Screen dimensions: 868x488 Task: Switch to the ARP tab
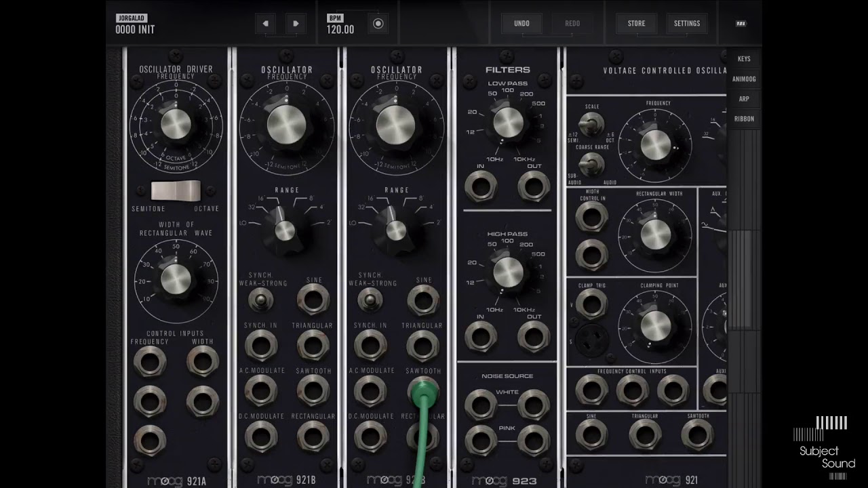(x=744, y=98)
